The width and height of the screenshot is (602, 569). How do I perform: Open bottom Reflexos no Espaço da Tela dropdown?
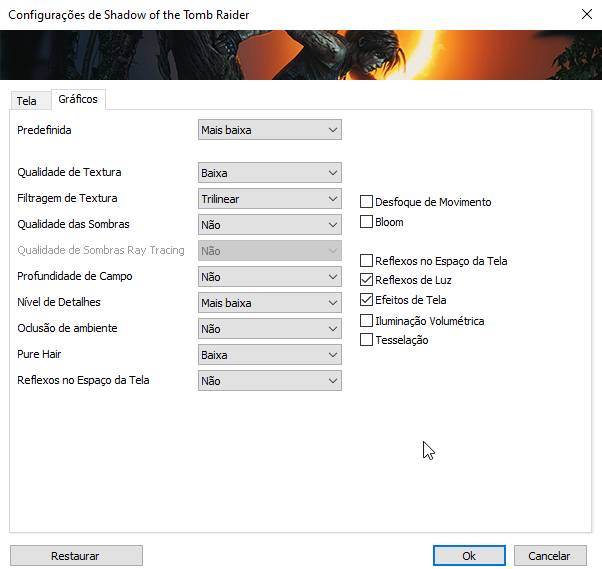[x=269, y=380]
